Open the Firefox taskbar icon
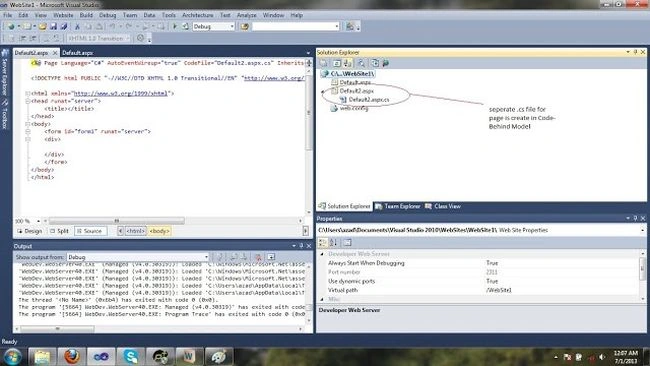Image resolution: width=650 pixels, height=366 pixels. (x=72, y=356)
